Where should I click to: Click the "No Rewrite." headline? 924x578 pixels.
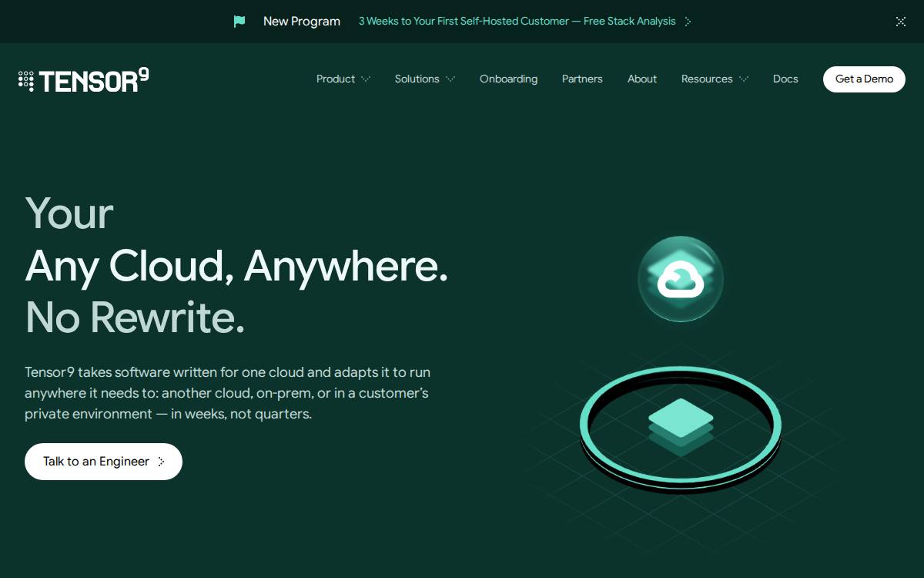(135, 318)
